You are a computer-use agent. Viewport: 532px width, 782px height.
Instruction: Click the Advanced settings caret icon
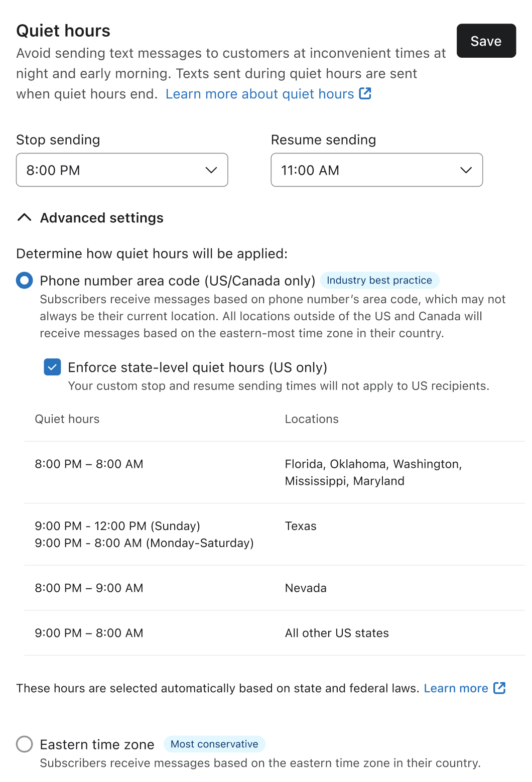(24, 217)
